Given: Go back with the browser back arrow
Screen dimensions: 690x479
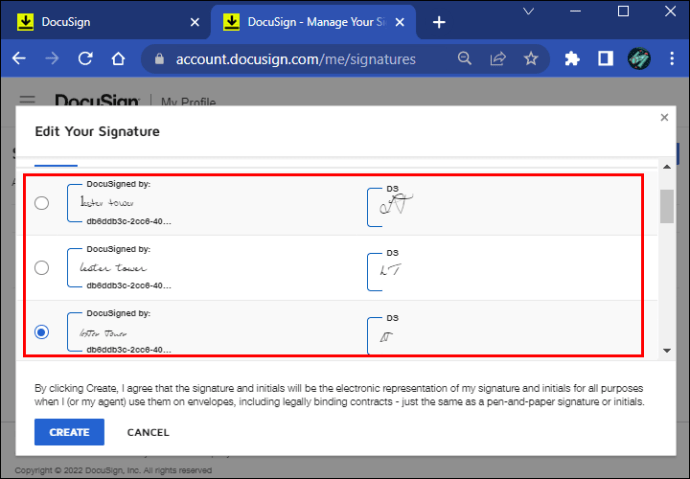Looking at the screenshot, I should [19, 59].
